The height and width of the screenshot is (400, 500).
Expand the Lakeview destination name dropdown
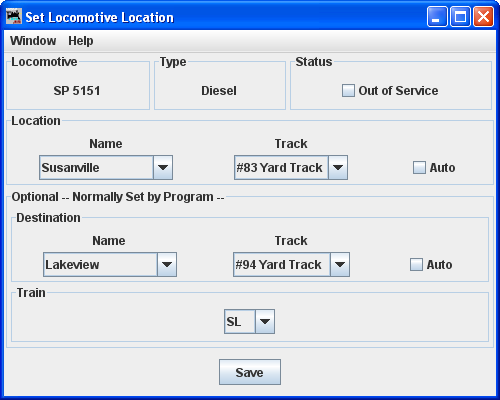(x=167, y=265)
